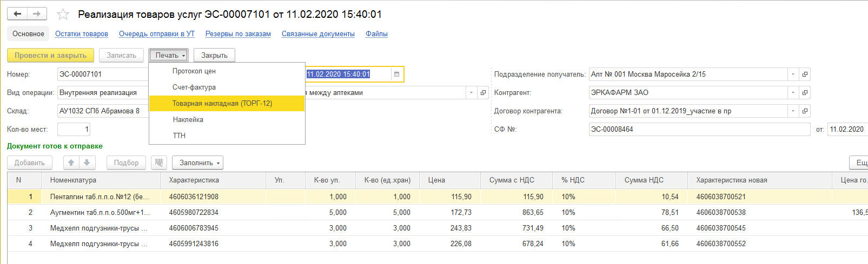Viewport: 868px width, 264px height.
Task: Go back using the left arrow button
Action: (x=17, y=14)
